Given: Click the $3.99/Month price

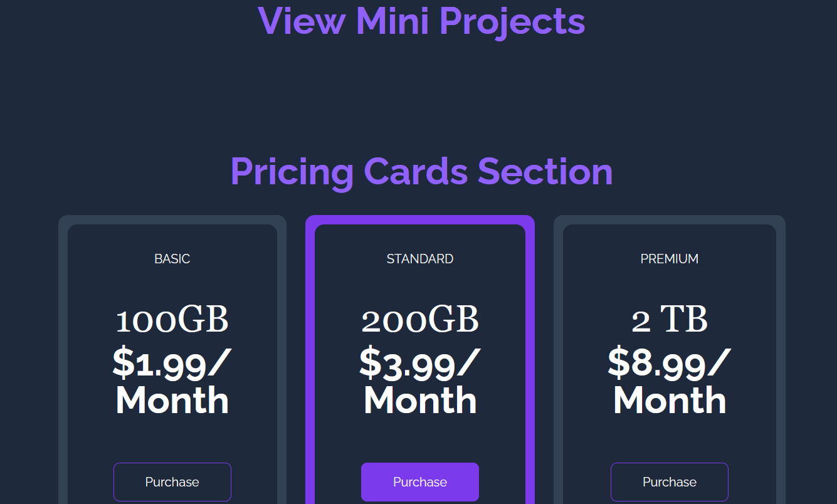Looking at the screenshot, I should [x=420, y=381].
